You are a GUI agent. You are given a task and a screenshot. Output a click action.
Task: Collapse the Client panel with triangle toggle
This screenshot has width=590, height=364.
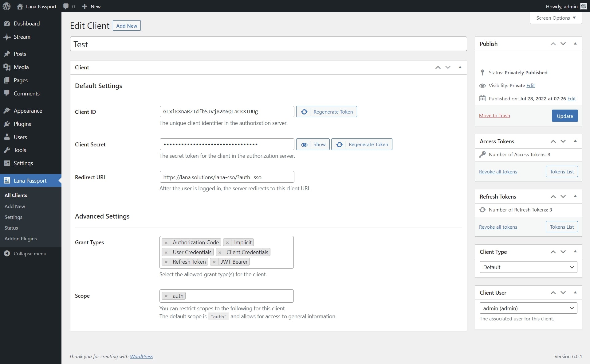click(x=460, y=67)
